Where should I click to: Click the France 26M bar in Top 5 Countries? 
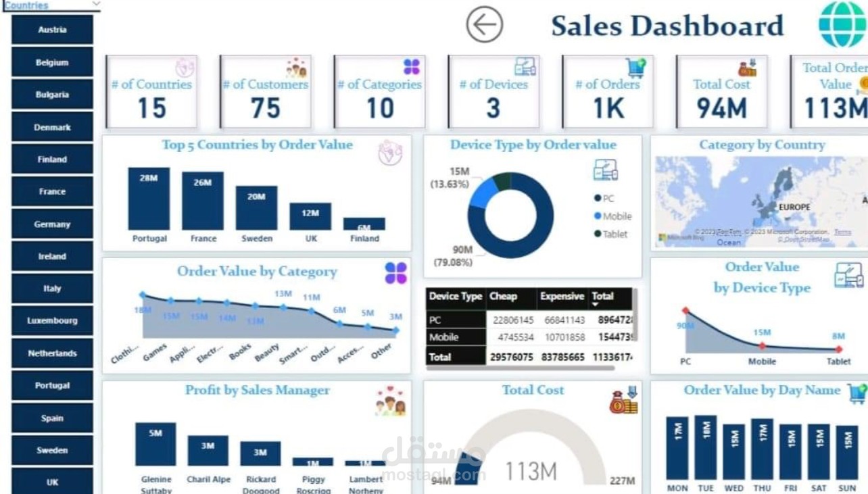203,201
